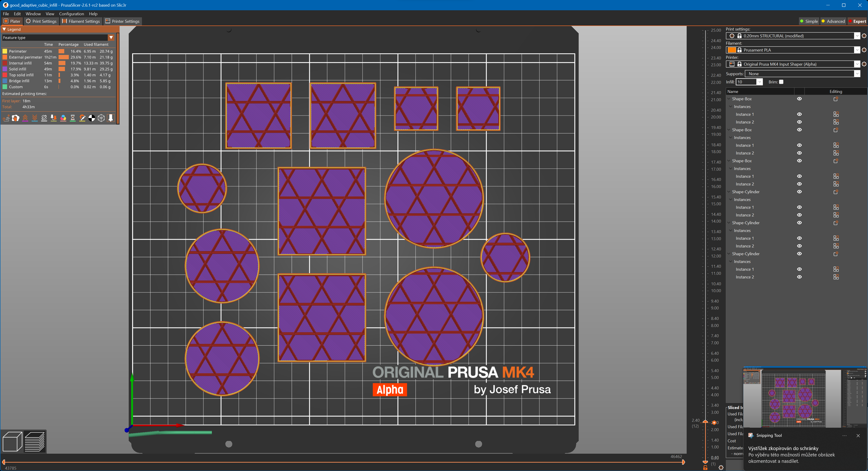
Task: Toggle visibility of the top Shape-Box object
Action: [799, 99]
